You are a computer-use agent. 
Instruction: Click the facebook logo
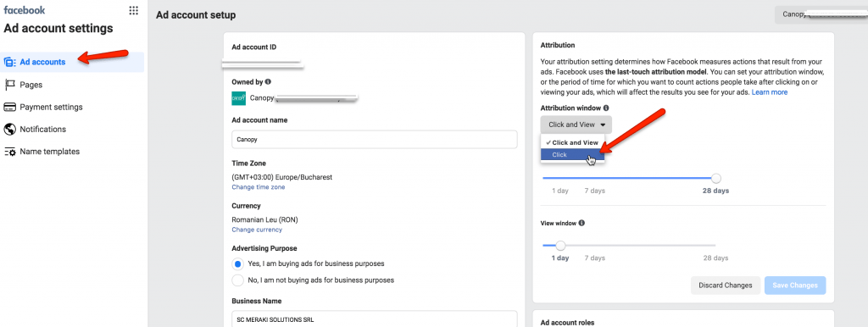[x=25, y=10]
